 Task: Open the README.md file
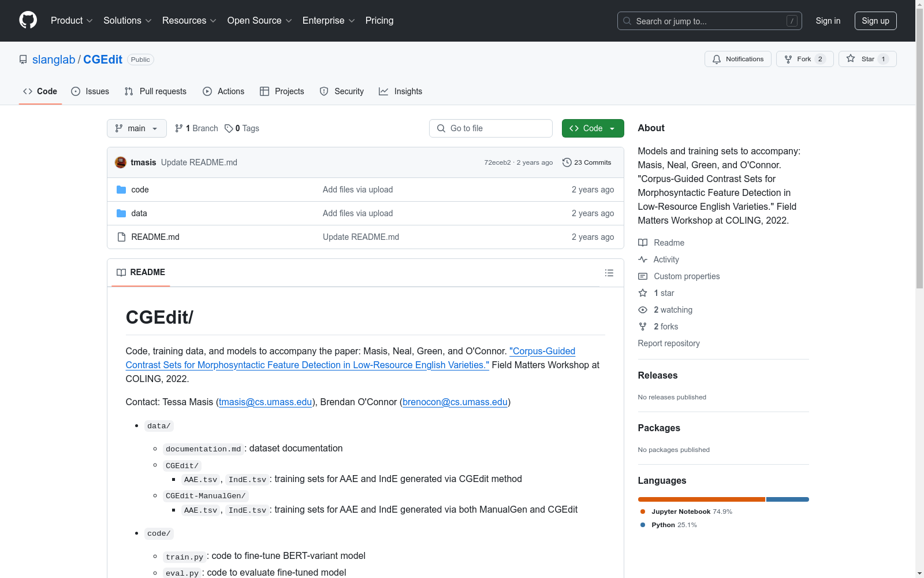click(155, 237)
